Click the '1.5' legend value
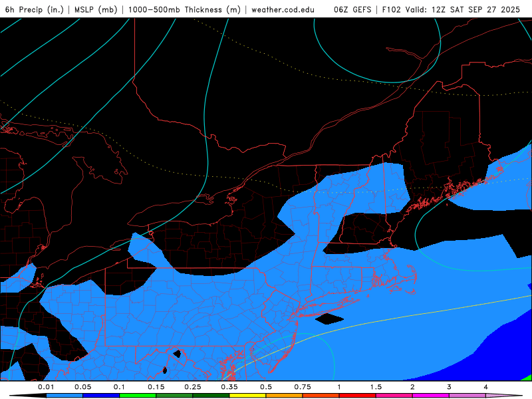The width and height of the screenshot is (532, 399). (376, 387)
